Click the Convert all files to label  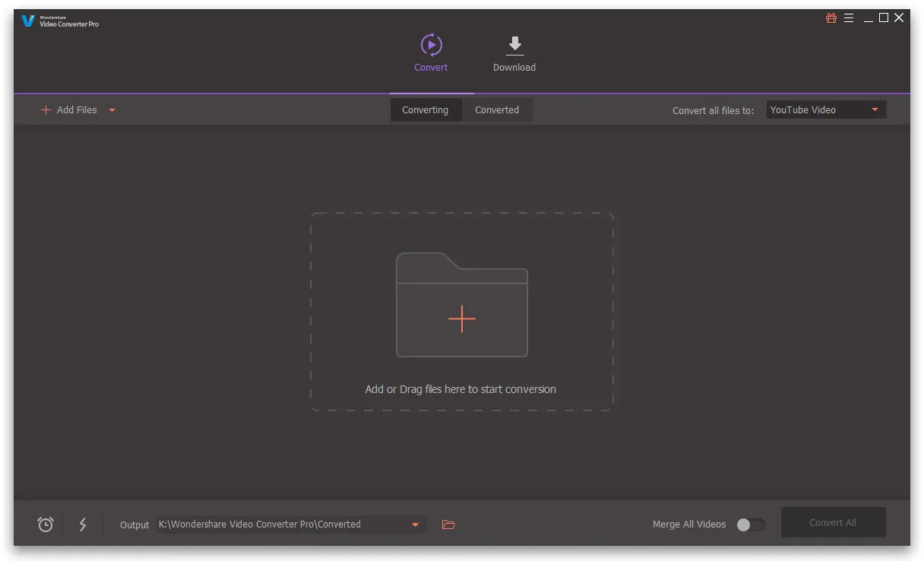[x=714, y=111]
